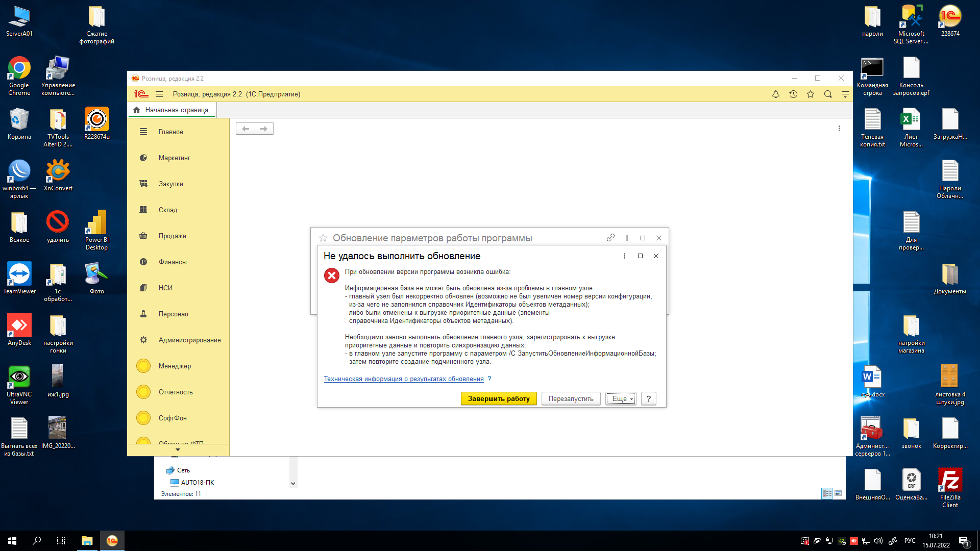The image size is (980, 551).
Task: Click the back navigation arrow
Action: coord(246,129)
